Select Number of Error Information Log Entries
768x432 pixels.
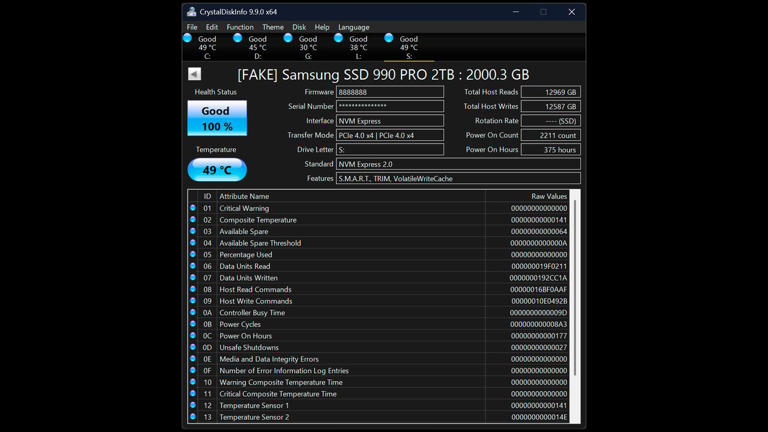(x=379, y=370)
